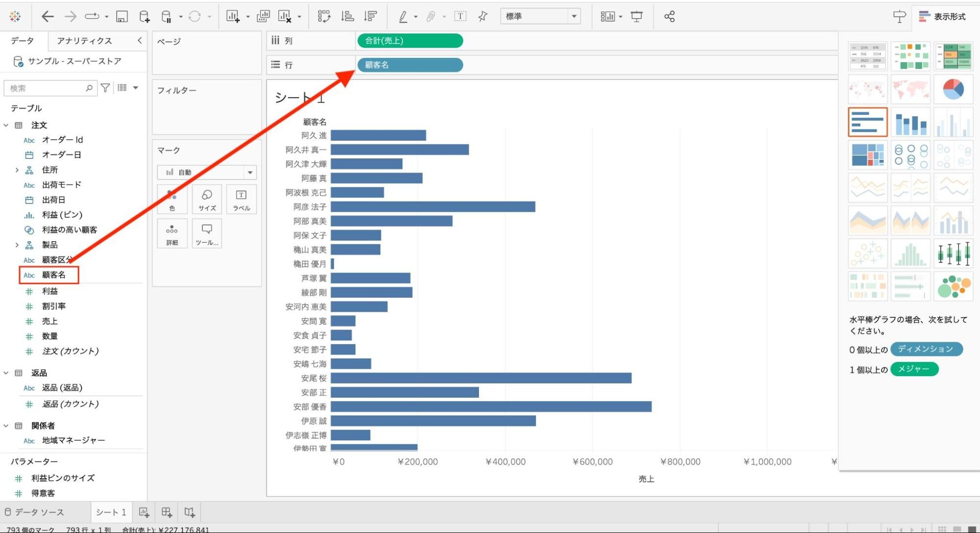Expand the 製品 hierarchy

pos(17,245)
